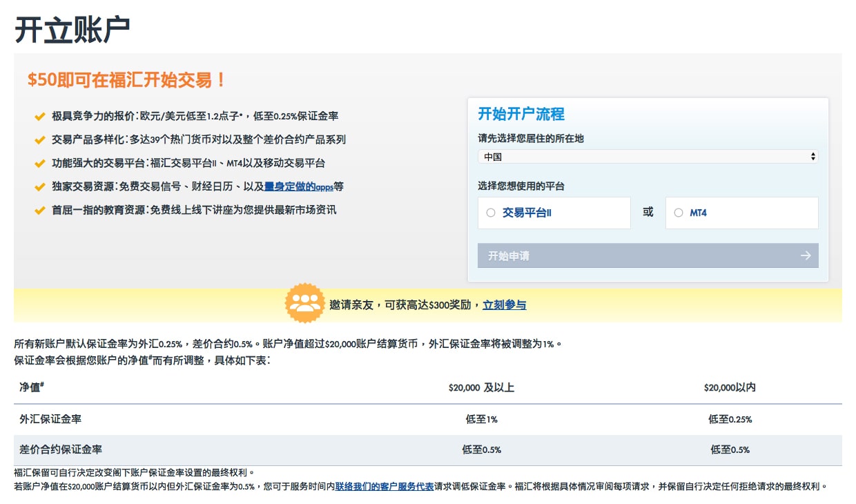Click the 邀请亲友 reward banner text
The image size is (856, 504).
tap(405, 304)
